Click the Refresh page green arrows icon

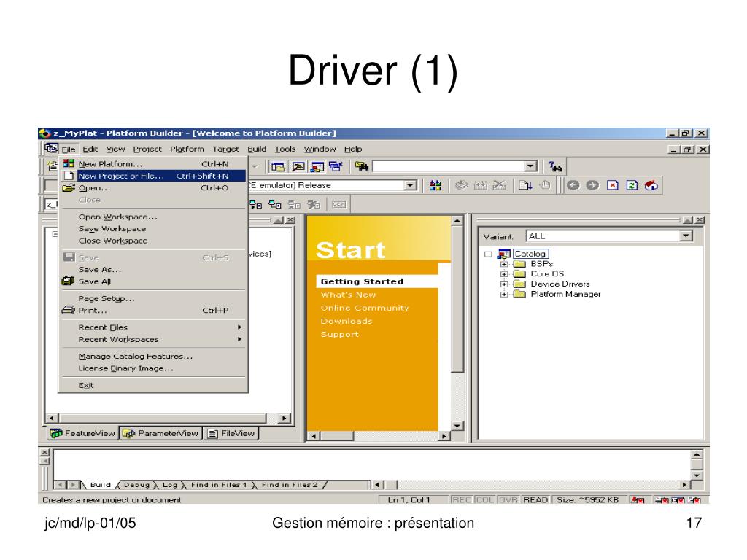tap(632, 185)
